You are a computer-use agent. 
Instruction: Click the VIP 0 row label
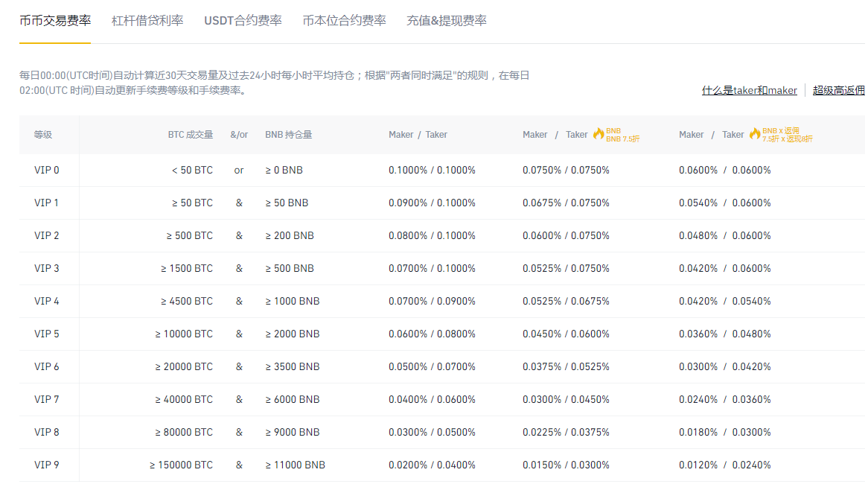46,170
